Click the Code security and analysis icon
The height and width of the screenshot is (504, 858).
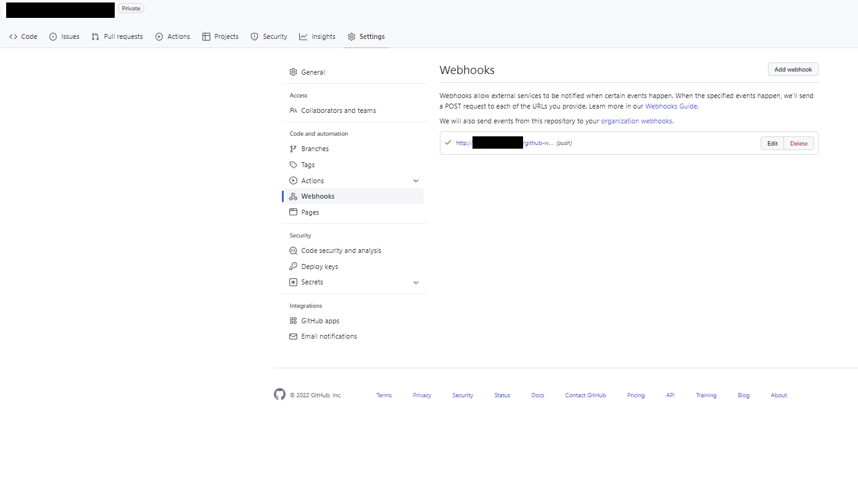click(294, 250)
